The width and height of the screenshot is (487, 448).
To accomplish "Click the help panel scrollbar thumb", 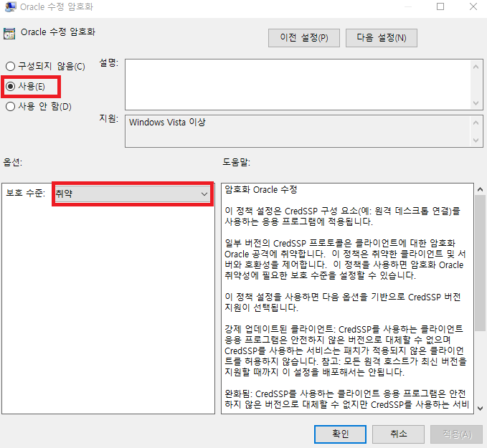I will 480,263.
